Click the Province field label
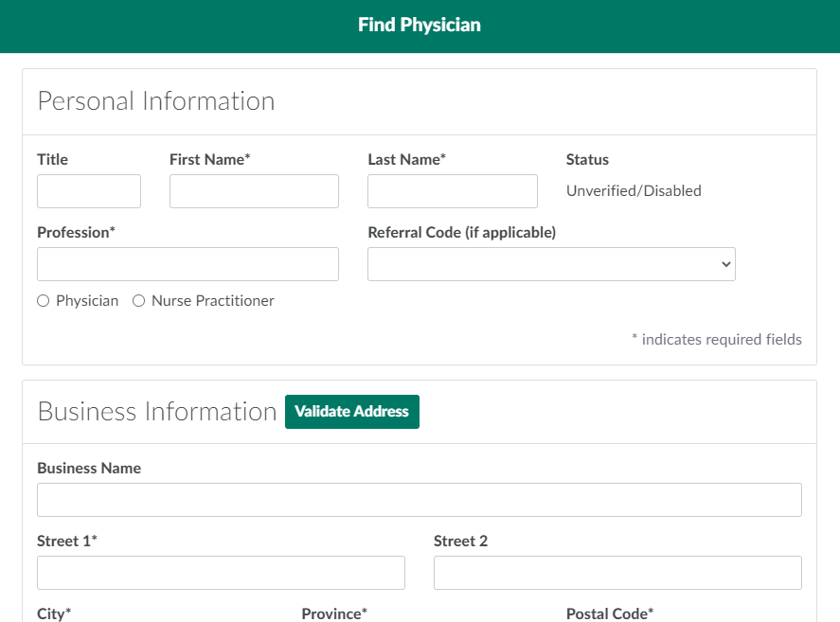The width and height of the screenshot is (840, 622). click(334, 613)
